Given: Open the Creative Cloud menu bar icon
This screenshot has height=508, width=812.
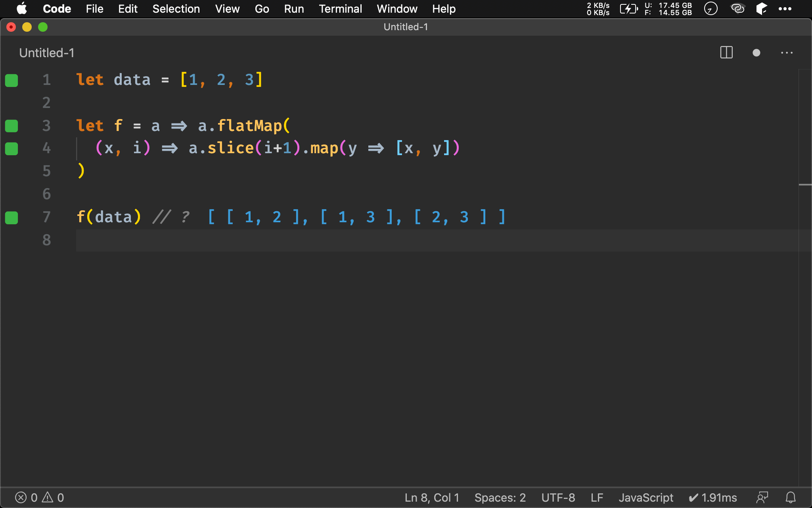Looking at the screenshot, I should tap(737, 8).
